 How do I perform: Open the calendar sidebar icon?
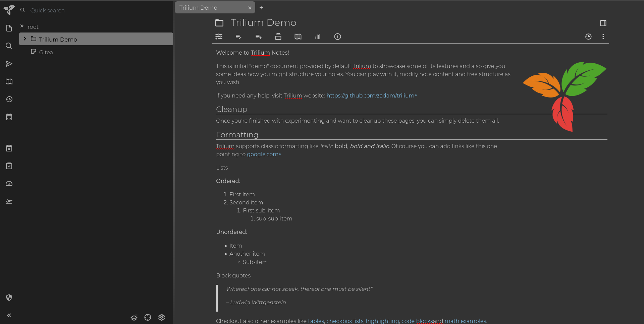pos(9,117)
